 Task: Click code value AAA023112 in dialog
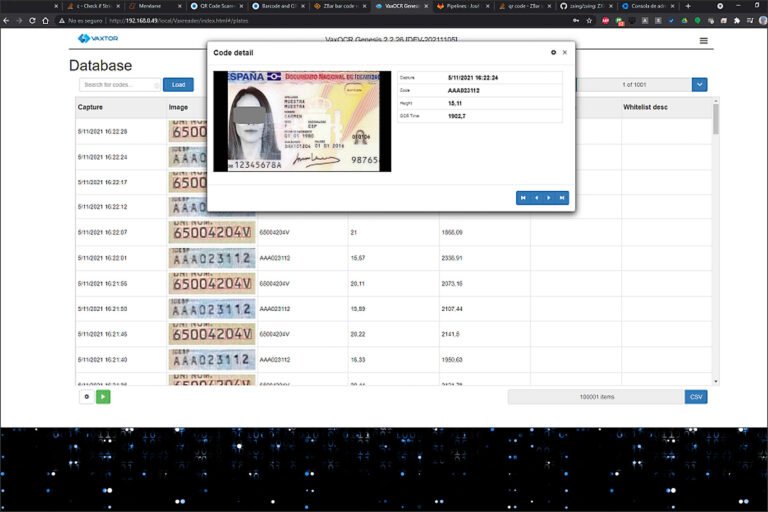(463, 91)
